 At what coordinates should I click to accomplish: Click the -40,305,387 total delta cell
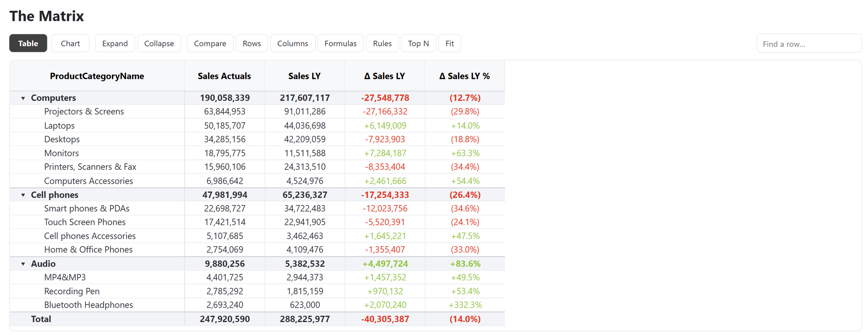tap(385, 319)
